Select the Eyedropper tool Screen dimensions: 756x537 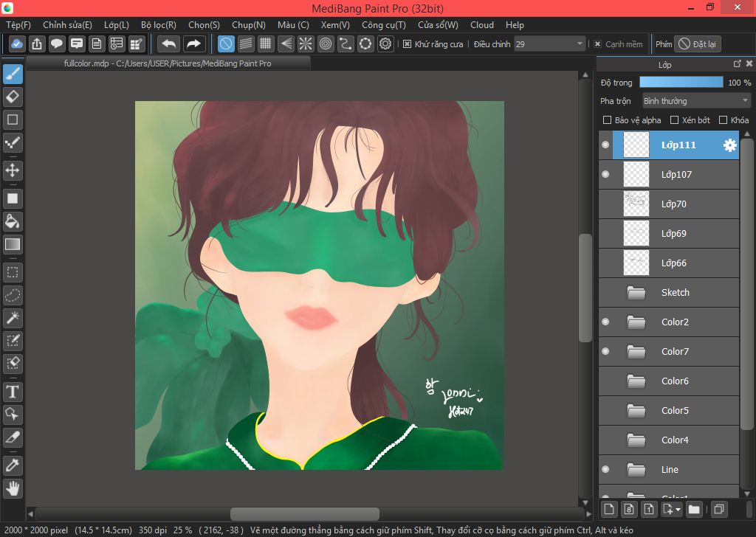[13, 465]
